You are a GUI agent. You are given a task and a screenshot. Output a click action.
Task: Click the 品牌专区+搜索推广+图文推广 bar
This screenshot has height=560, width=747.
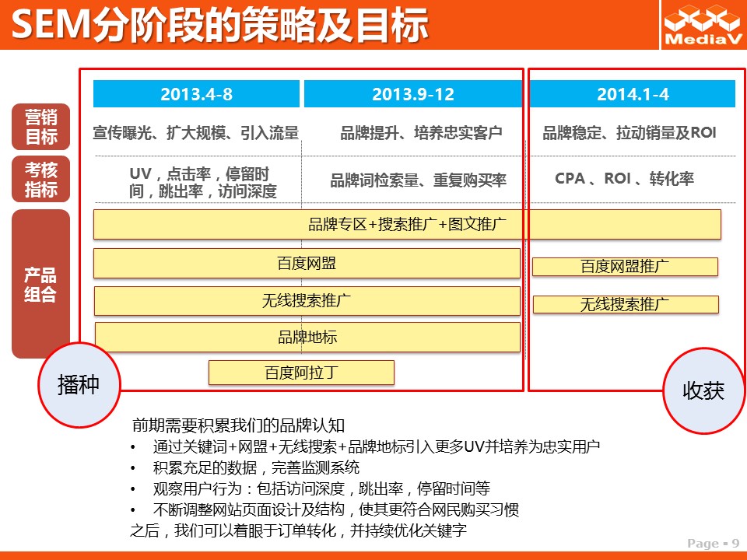coord(407,225)
